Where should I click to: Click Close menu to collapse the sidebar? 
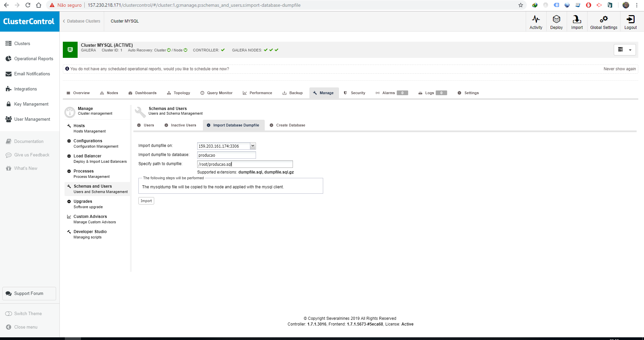tap(25, 327)
